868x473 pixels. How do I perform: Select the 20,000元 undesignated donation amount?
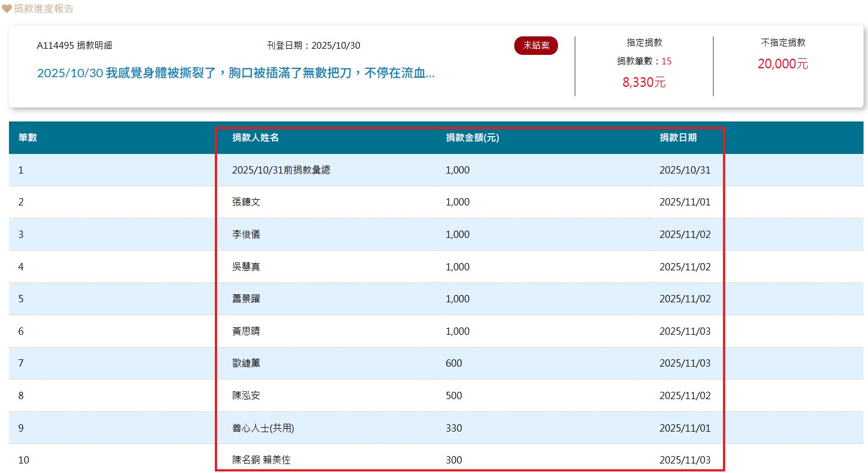pos(782,64)
